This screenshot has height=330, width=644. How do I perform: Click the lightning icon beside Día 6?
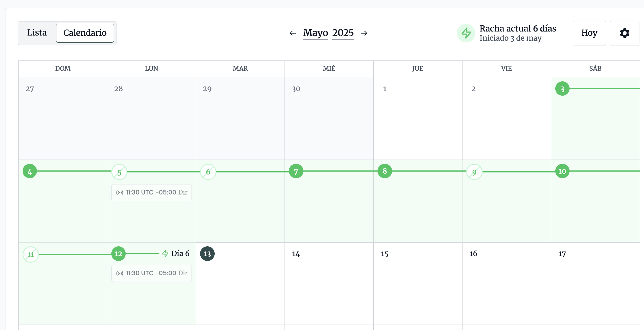[x=165, y=254]
